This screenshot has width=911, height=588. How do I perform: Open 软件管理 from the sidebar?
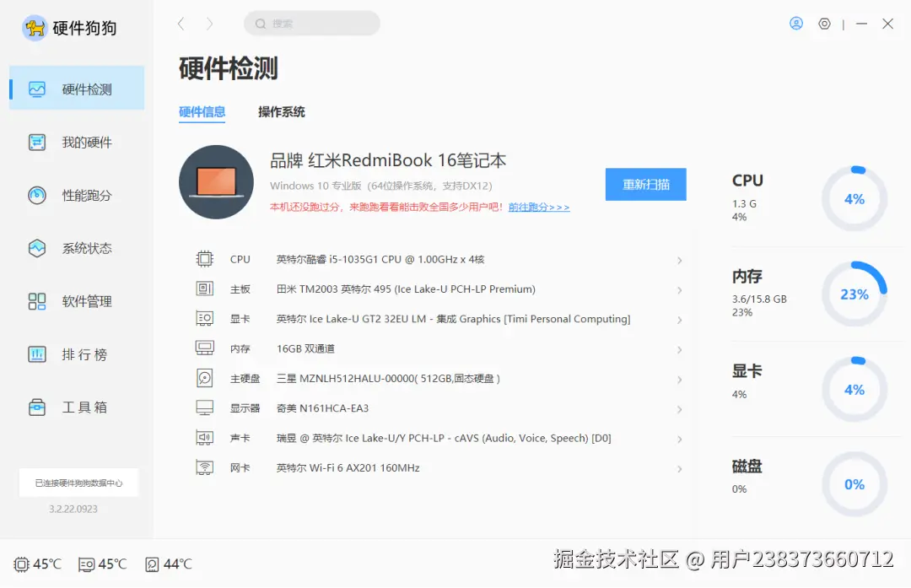coord(76,301)
